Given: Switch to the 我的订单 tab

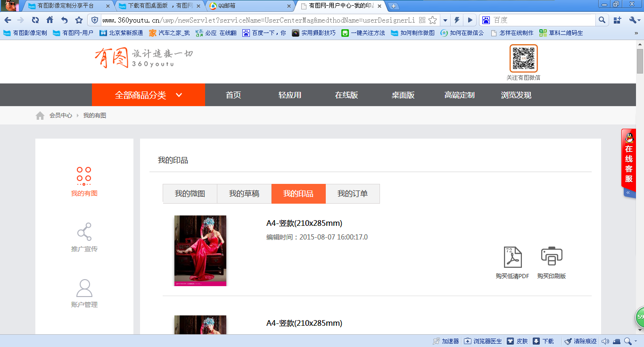Looking at the screenshot, I should coord(353,193).
